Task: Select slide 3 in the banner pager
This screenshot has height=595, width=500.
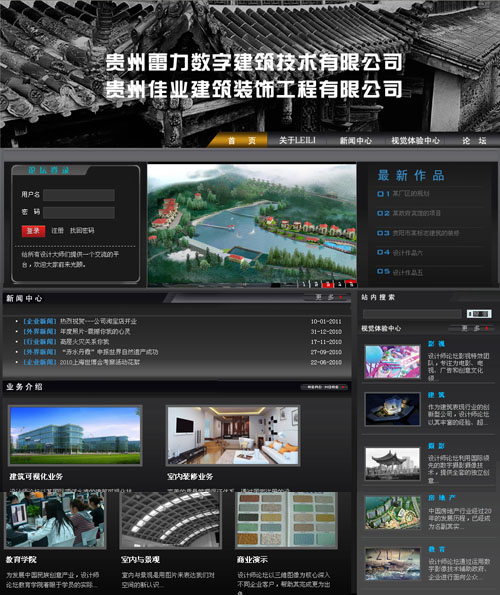Action: click(328, 284)
